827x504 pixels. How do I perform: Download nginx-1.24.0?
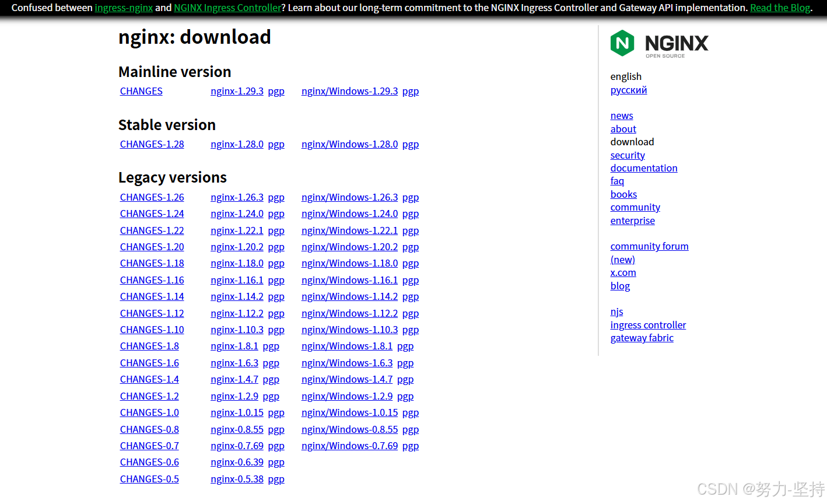pyautogui.click(x=237, y=213)
